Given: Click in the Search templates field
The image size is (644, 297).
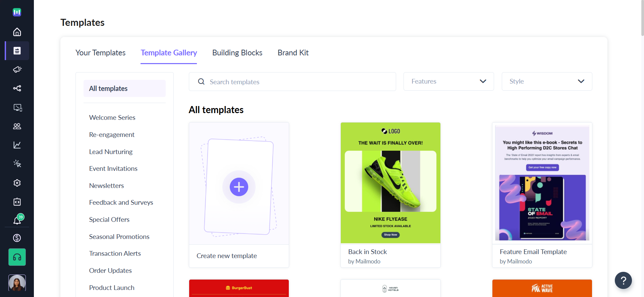Looking at the screenshot, I should (x=292, y=82).
